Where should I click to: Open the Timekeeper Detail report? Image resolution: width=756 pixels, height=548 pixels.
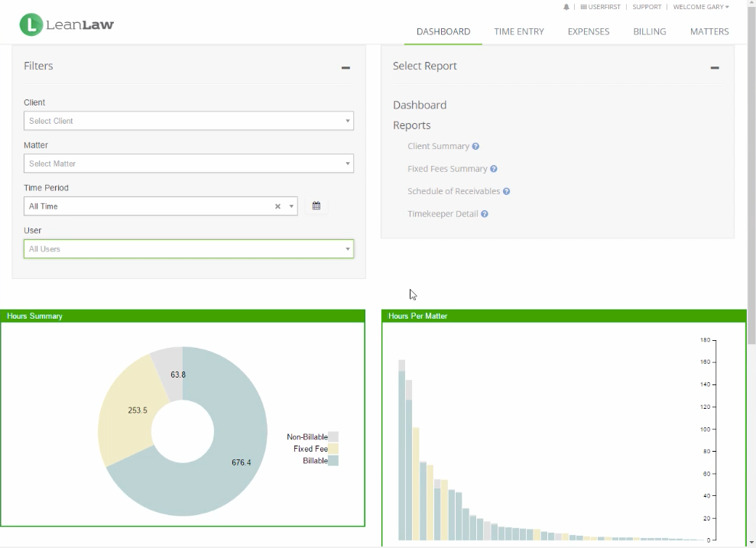pos(443,214)
